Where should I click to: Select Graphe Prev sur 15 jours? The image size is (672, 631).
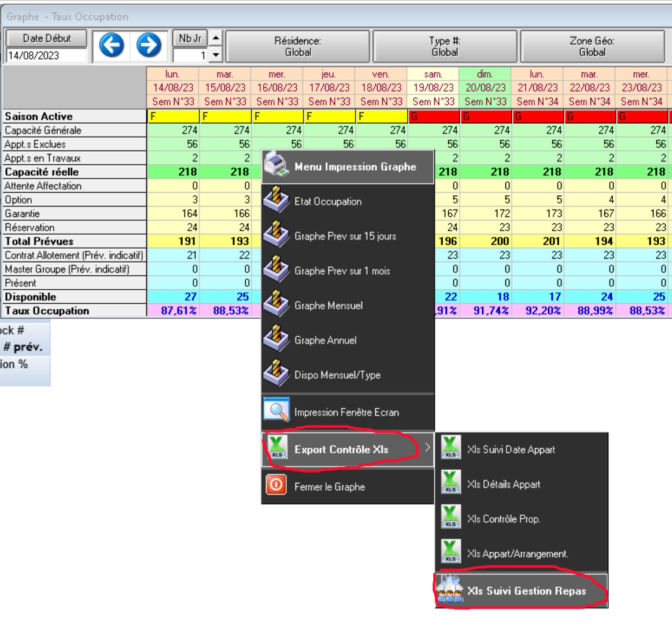tap(345, 236)
